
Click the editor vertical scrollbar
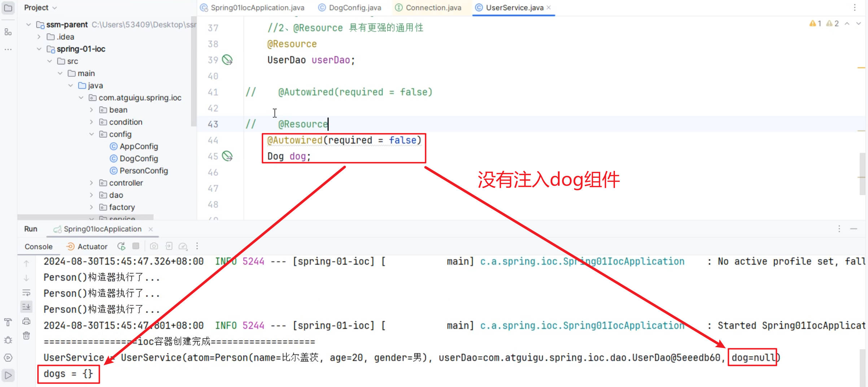[x=862, y=173]
